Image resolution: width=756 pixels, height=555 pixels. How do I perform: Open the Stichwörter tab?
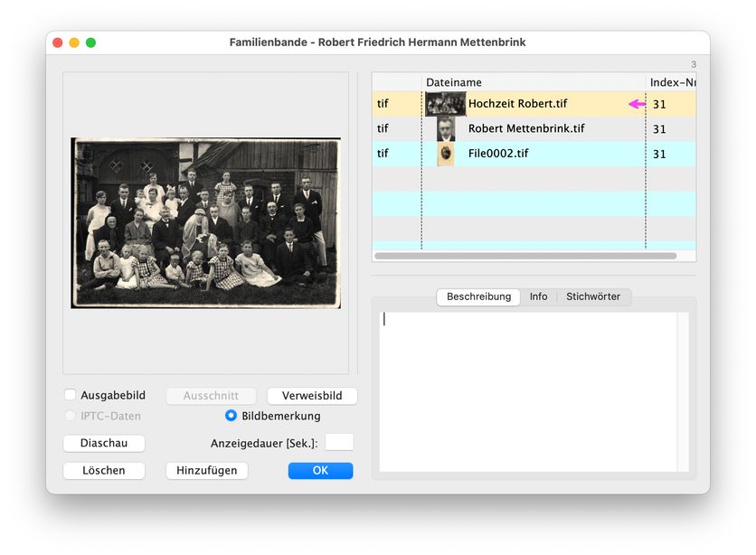[x=593, y=296]
